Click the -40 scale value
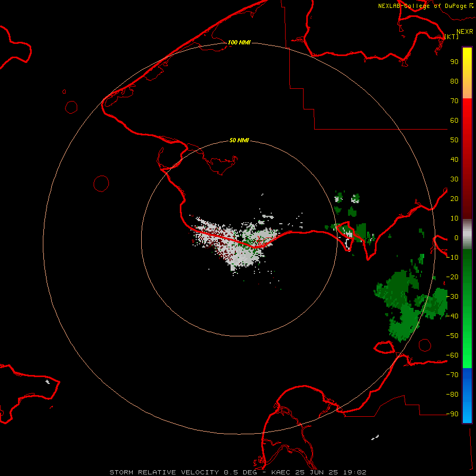 tap(452, 316)
